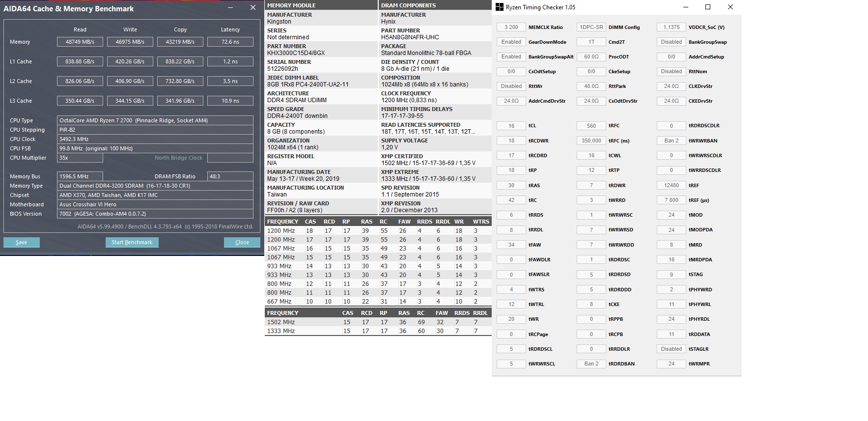Select the tFAW value box
This screenshot has height=421, width=868.
(511, 245)
